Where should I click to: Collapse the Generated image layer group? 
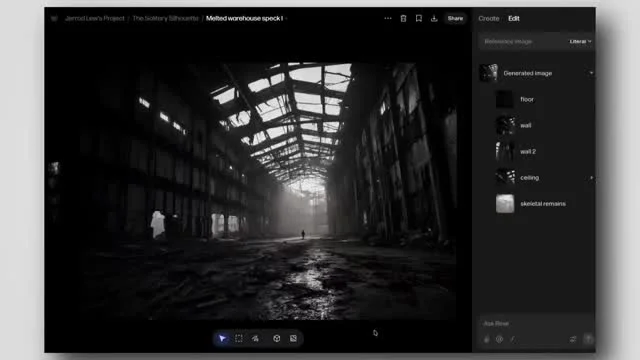(x=591, y=73)
